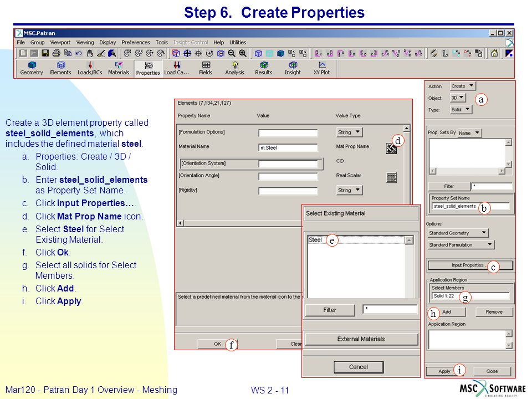Click the Mat Prop Name icon
The width and height of the screenshot is (532, 399).
click(x=391, y=149)
